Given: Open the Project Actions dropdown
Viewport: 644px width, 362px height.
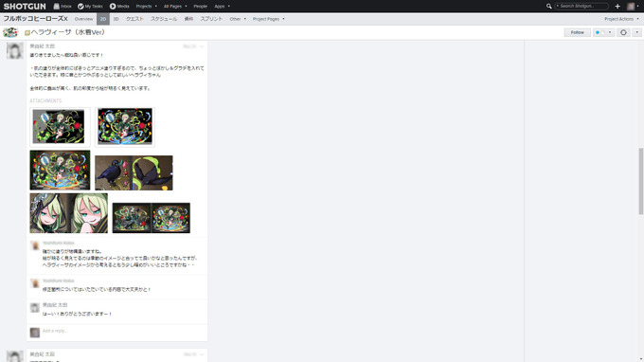Looking at the screenshot, I should coord(621,19).
